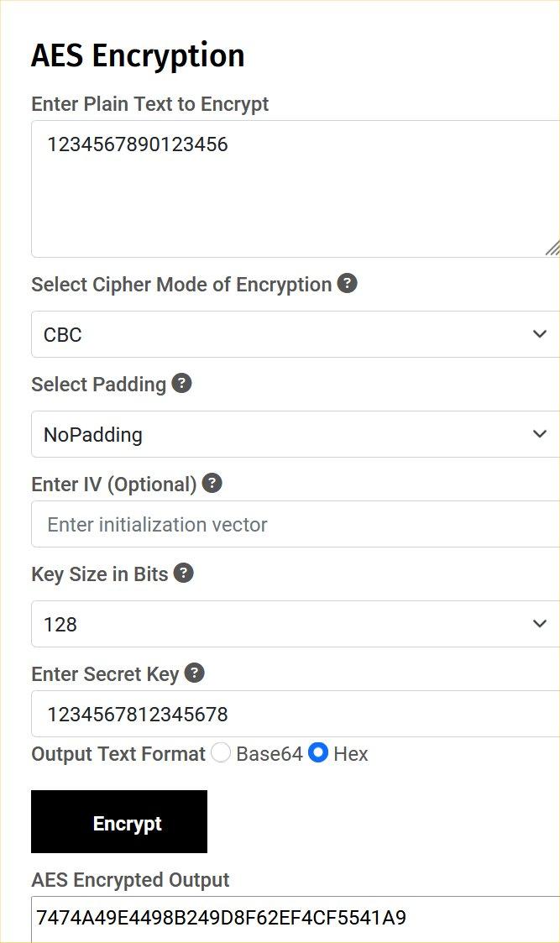This screenshot has height=943, width=560.
Task: Click help icon beside Enter Secret Key
Action: click(x=194, y=673)
